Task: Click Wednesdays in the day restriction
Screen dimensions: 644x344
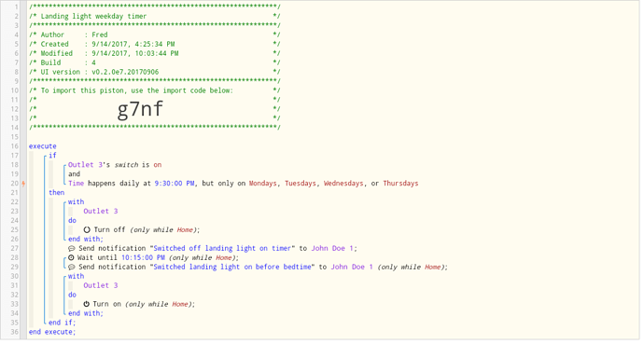Action: 343,184
